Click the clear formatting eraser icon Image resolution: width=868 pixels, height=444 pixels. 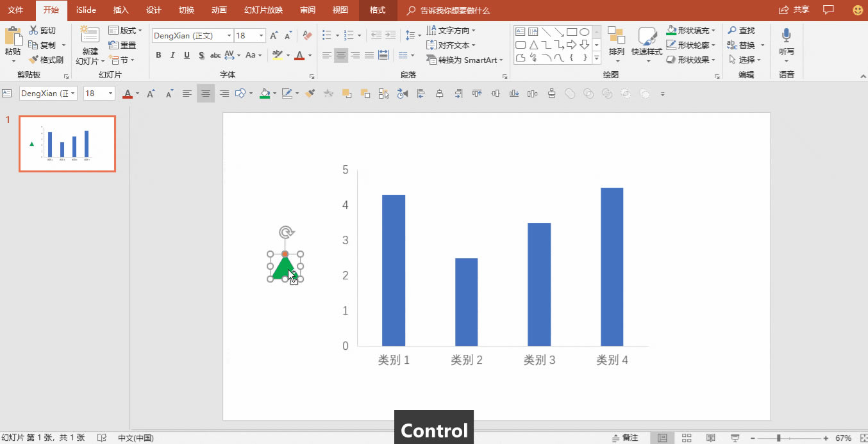307,36
